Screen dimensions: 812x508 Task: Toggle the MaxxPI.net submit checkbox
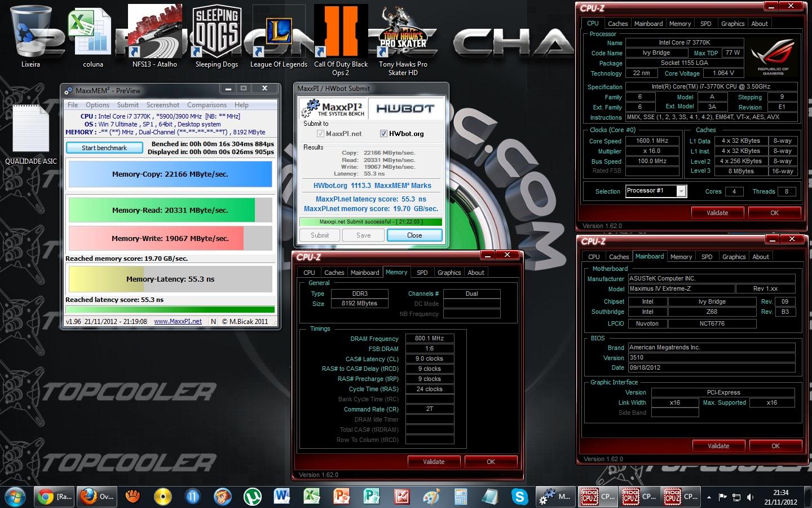(320, 134)
